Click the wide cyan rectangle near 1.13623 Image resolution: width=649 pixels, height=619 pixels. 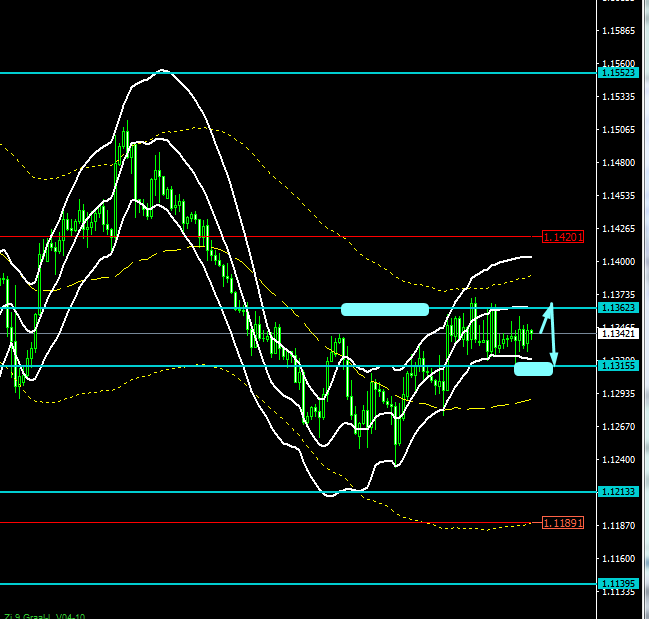(x=385, y=309)
